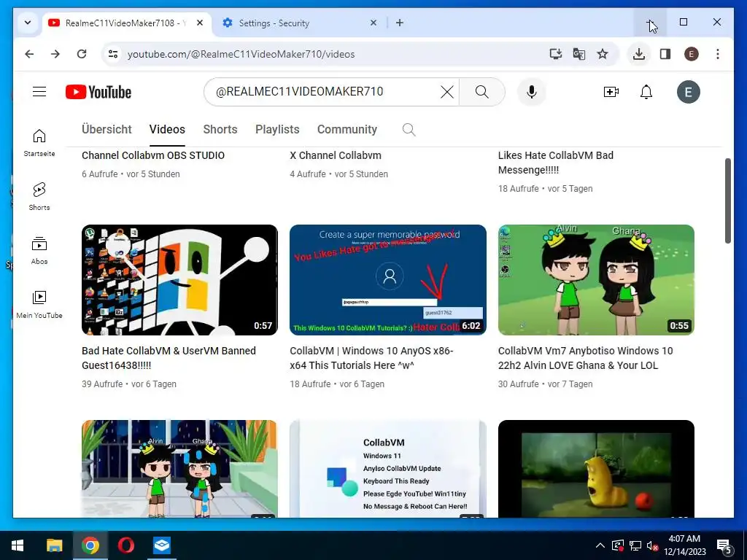Open YouTube account avatar E
This screenshot has width=747, height=560.
pyautogui.click(x=689, y=92)
